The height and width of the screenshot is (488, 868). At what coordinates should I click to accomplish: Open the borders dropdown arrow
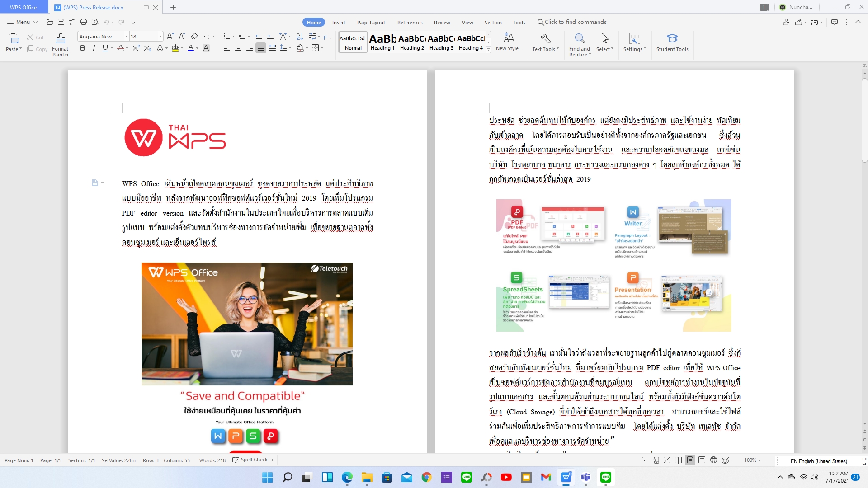tap(322, 48)
